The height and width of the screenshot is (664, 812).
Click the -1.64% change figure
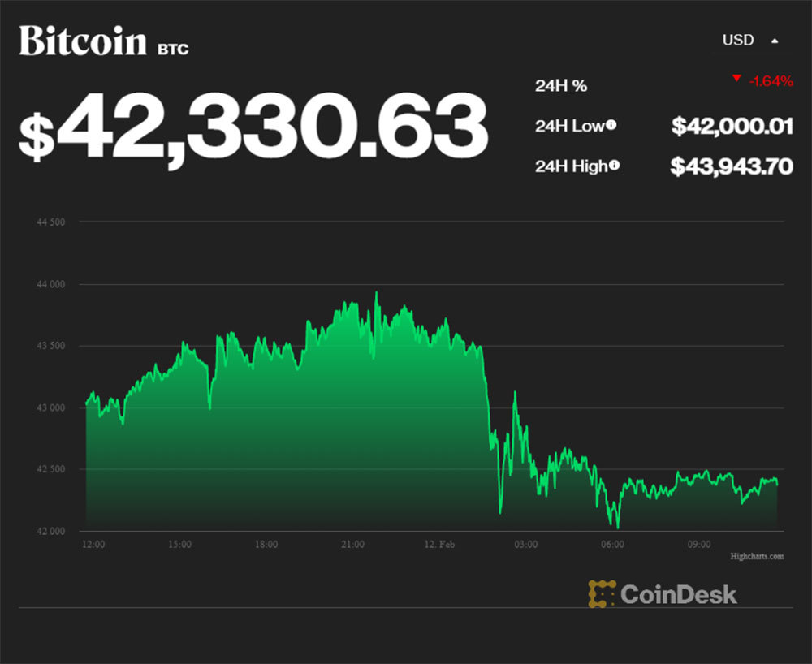pos(769,80)
